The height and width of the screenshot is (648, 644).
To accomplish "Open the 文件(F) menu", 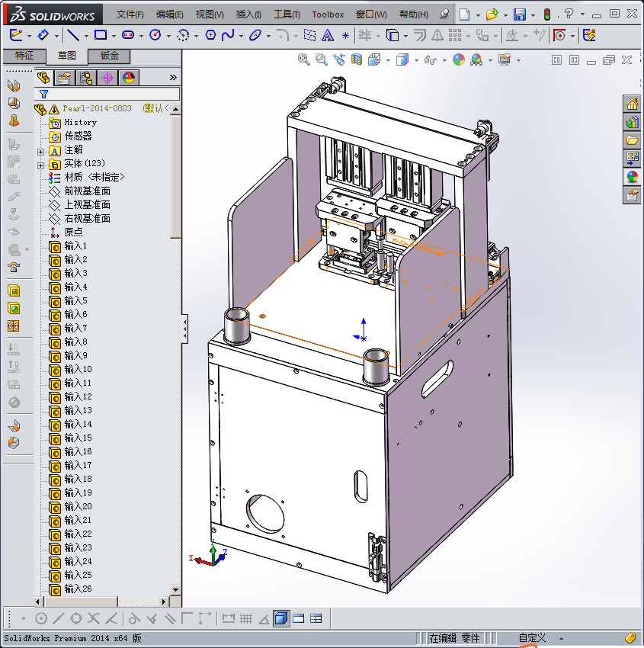I will [130, 14].
